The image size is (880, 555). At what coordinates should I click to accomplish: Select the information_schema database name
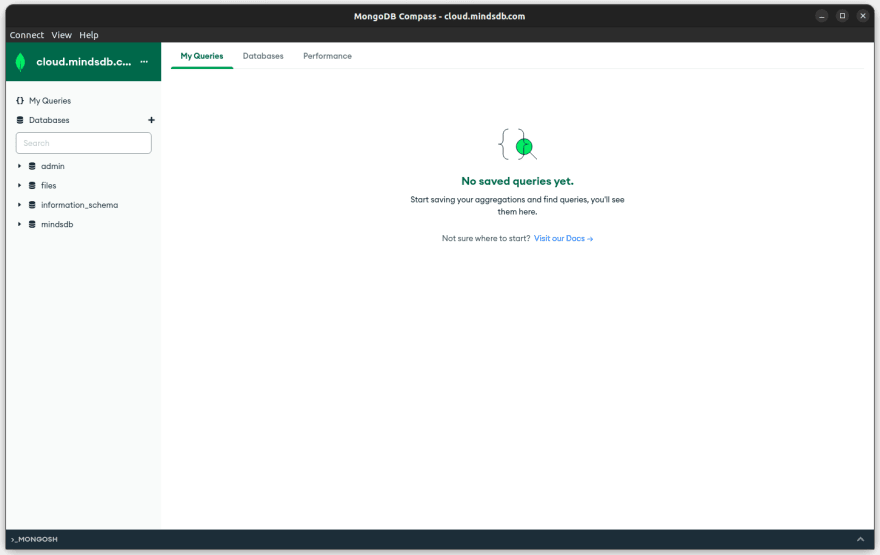79,205
